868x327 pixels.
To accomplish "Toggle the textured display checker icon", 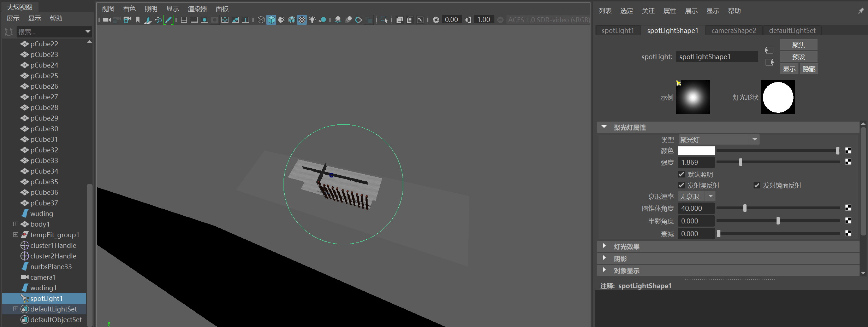I will (x=302, y=20).
